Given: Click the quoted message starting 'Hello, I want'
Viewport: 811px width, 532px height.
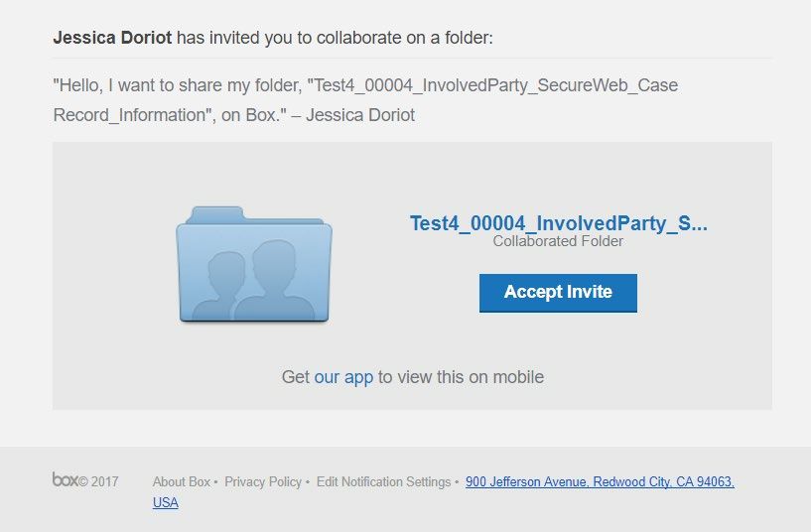Looking at the screenshot, I should point(365,100).
